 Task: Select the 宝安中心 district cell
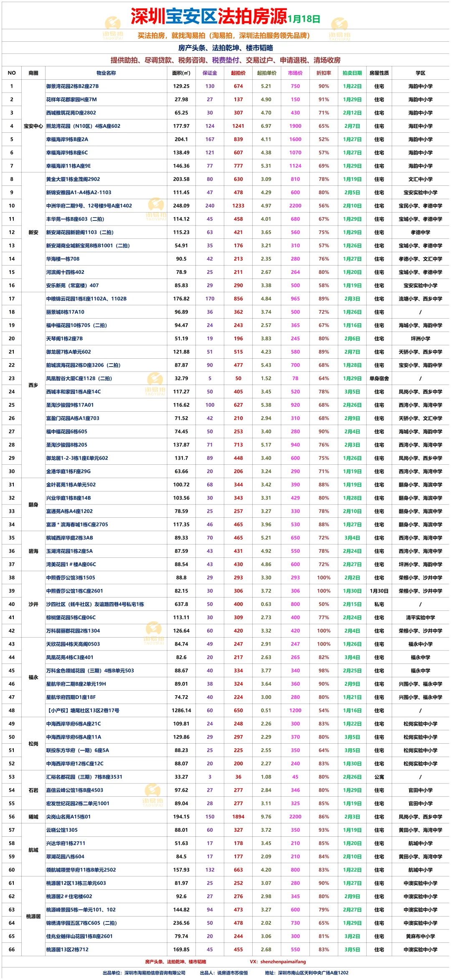tap(33, 126)
